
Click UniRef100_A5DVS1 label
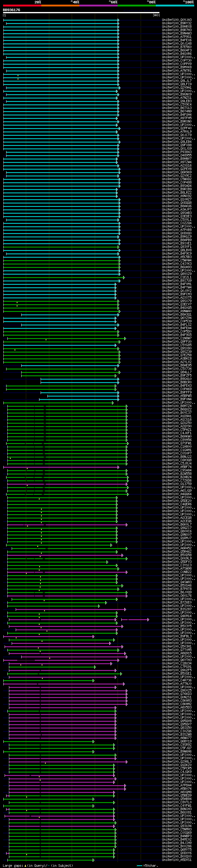[x=177, y=860]
